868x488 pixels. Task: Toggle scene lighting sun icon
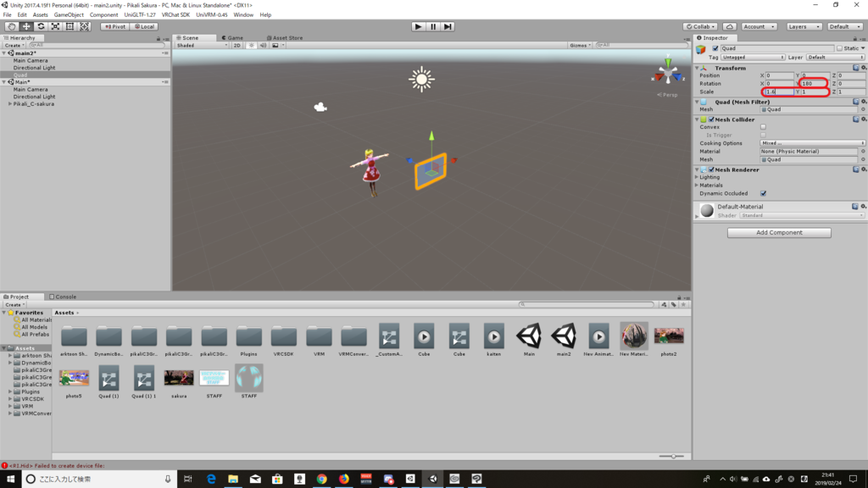click(251, 46)
